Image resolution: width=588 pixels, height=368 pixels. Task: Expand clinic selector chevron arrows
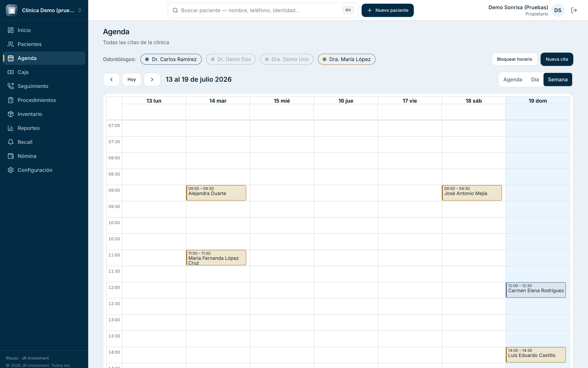[80, 10]
